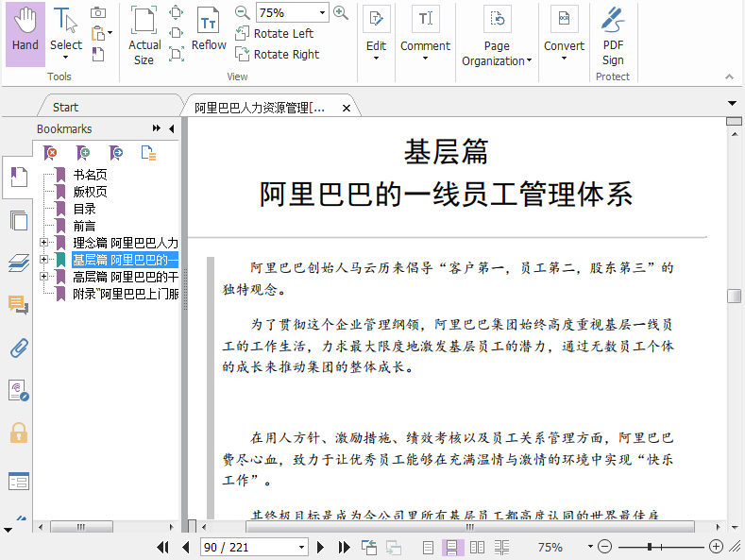This screenshot has width=745, height=560.
Task: Set view to Actual Size
Action: pyautogui.click(x=144, y=36)
